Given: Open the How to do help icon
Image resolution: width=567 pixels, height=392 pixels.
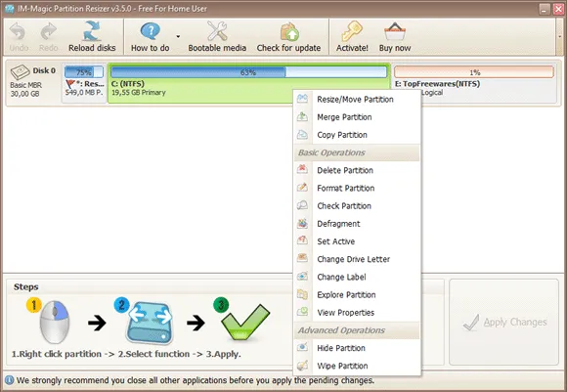Looking at the screenshot, I should pyautogui.click(x=151, y=31).
